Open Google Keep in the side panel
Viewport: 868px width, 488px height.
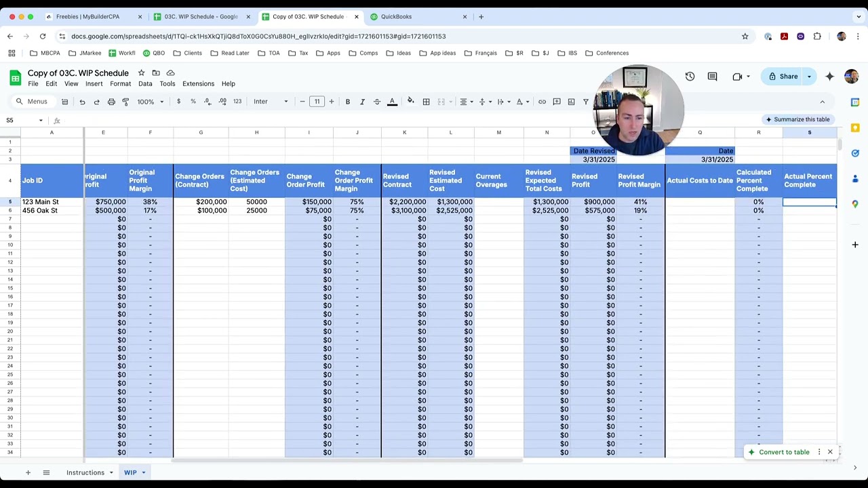pyautogui.click(x=855, y=127)
